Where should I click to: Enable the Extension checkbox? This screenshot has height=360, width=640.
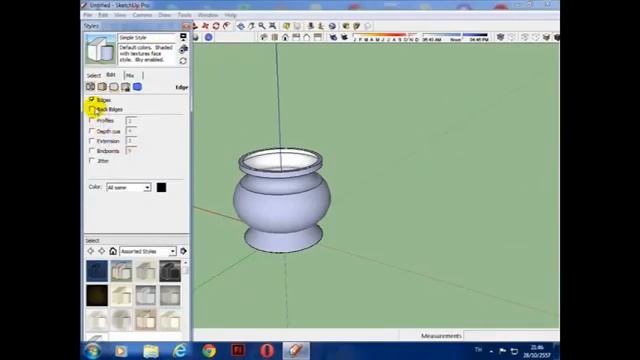pyautogui.click(x=92, y=141)
